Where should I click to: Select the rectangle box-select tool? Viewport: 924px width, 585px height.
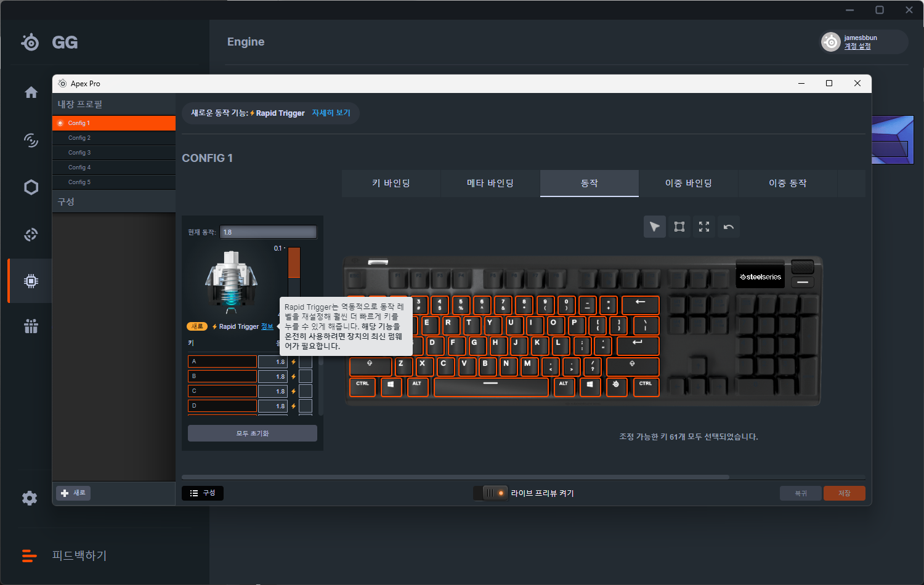679,227
